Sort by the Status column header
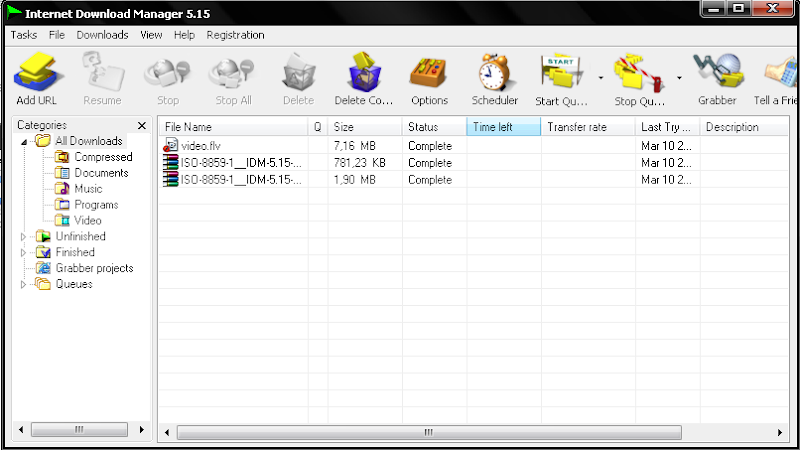800x450 pixels. point(435,127)
